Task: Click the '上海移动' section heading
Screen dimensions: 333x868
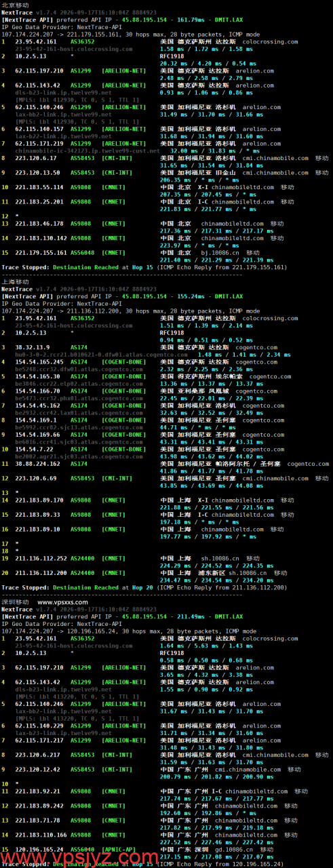Action: tap(15, 281)
